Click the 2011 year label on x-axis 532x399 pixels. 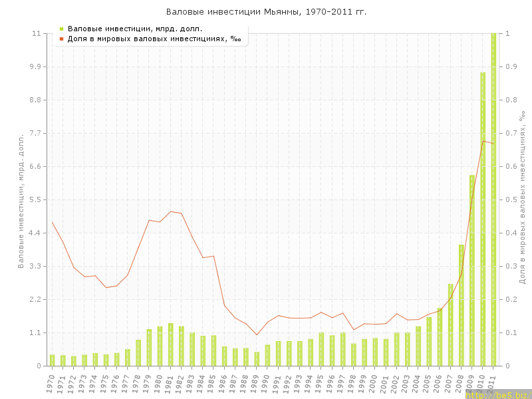point(492,382)
